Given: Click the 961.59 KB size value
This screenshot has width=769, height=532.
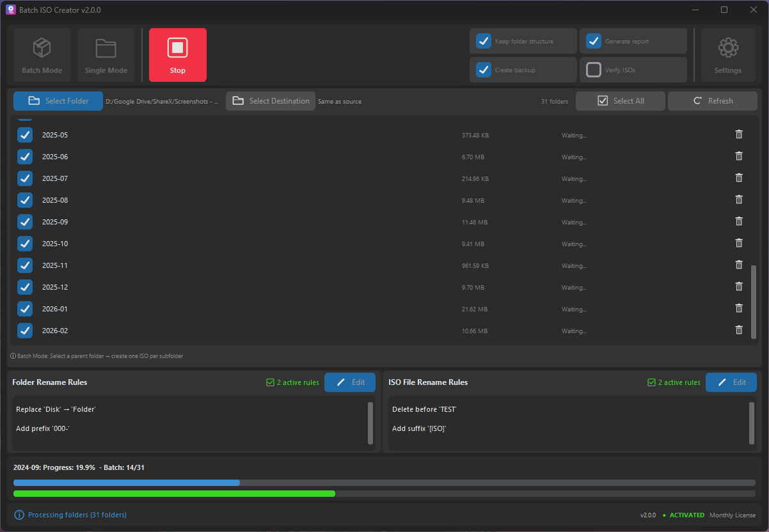Looking at the screenshot, I should click(475, 265).
